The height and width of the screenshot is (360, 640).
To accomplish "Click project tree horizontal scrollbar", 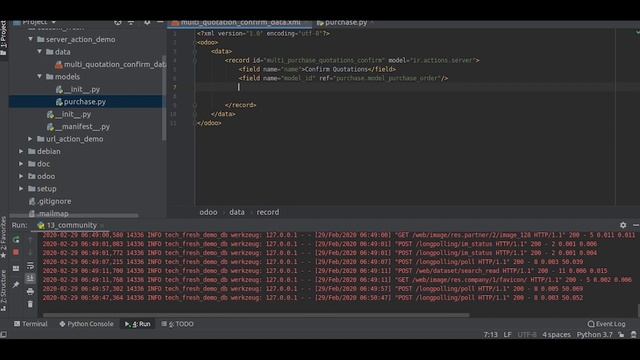I will (x=73, y=216).
